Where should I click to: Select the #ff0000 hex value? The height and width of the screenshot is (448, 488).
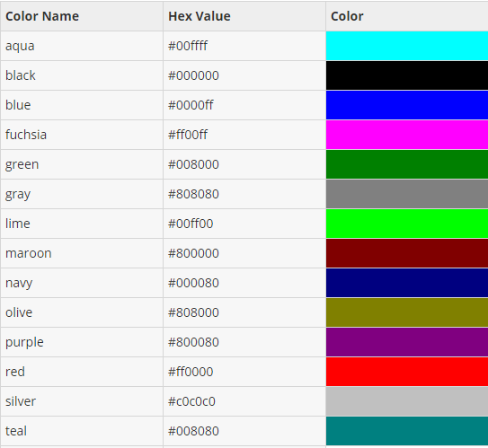244,372
